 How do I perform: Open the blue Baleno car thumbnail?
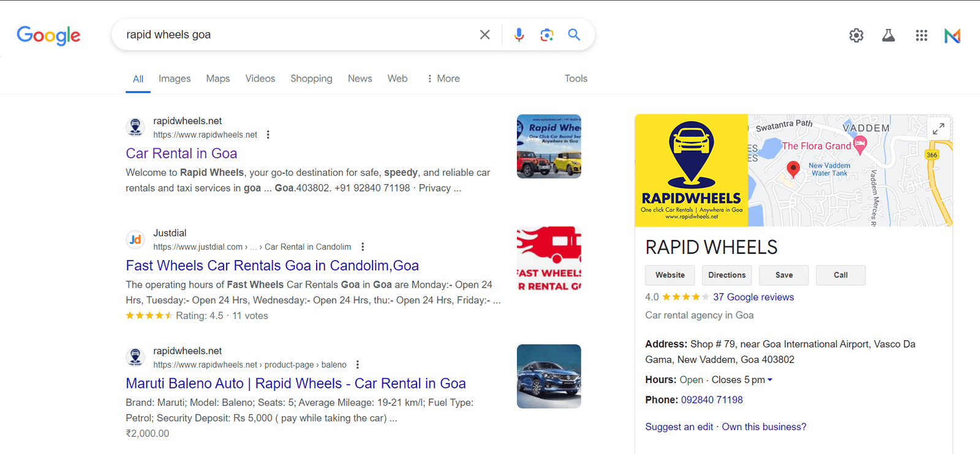tap(549, 376)
